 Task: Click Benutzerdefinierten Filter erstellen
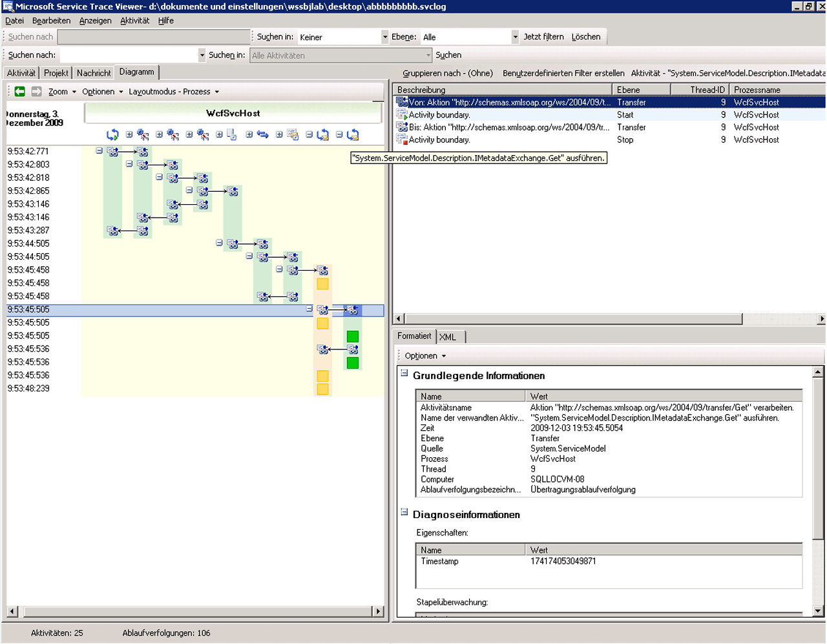563,74
